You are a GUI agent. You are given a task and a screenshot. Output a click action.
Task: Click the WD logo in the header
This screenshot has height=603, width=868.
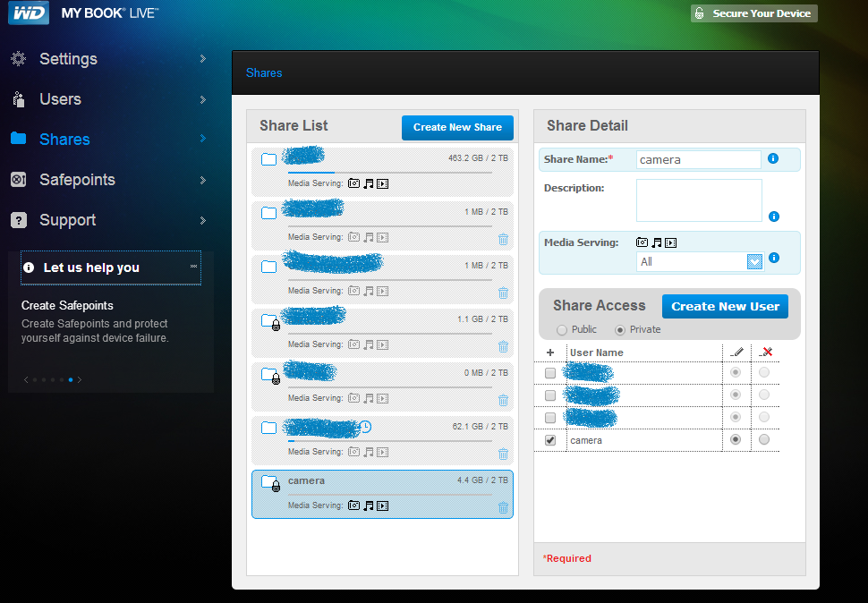tap(29, 13)
